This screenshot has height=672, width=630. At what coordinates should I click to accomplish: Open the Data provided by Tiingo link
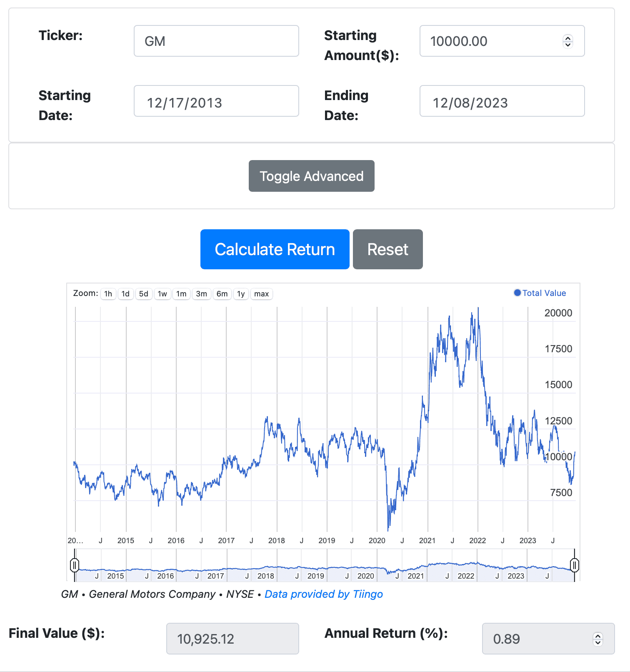click(324, 594)
